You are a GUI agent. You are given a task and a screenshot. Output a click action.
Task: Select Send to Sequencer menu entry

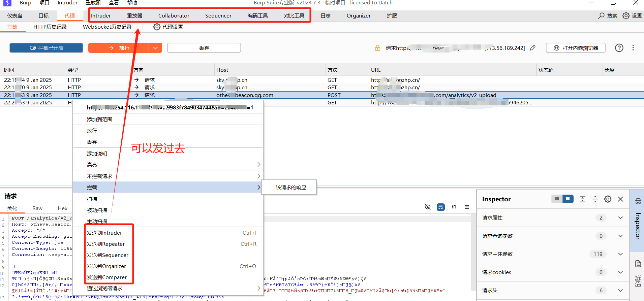[168, 255]
